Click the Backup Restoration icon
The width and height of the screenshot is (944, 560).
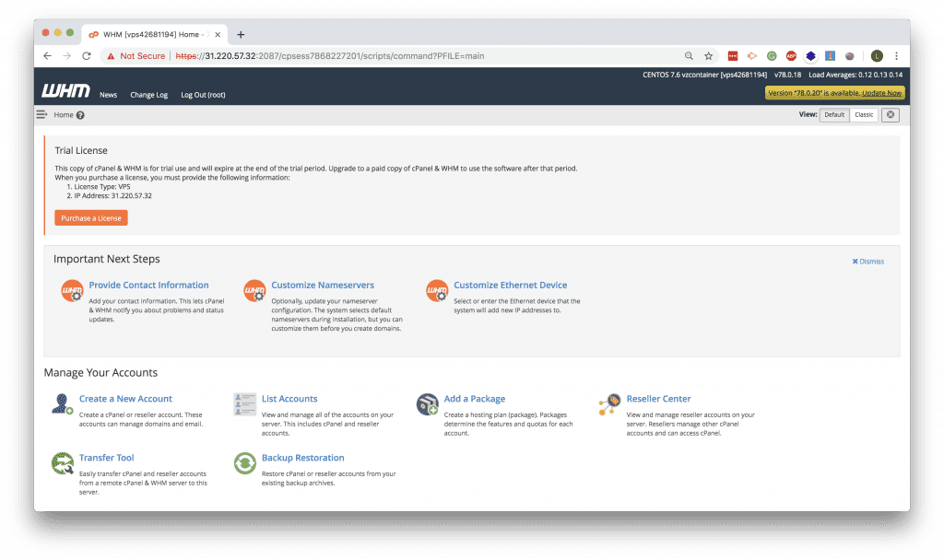pyautogui.click(x=244, y=463)
